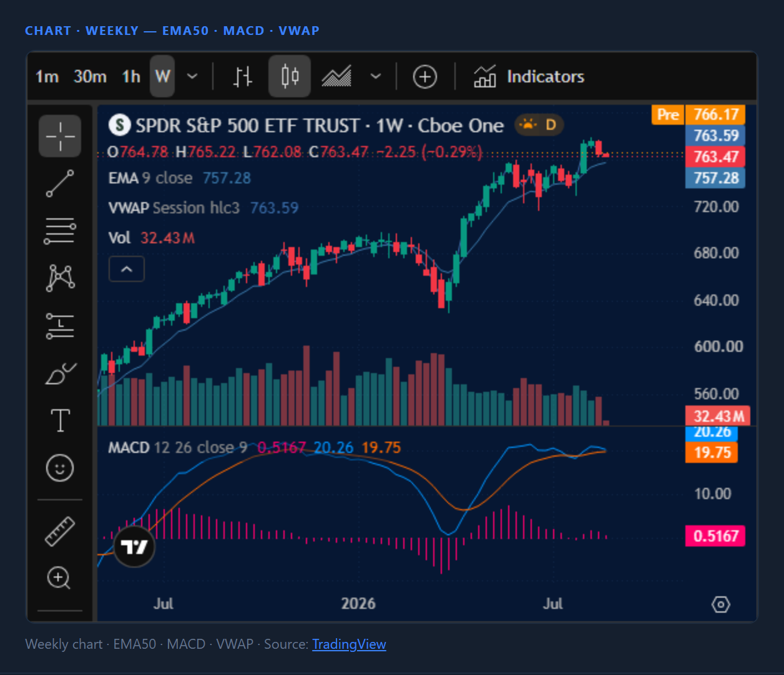Click the 757.28 EMA price label

pos(716,178)
